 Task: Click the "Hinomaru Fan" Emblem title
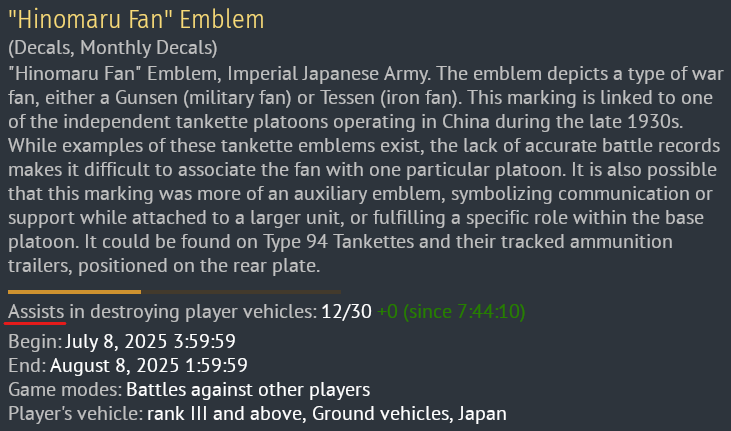pyautogui.click(x=136, y=21)
